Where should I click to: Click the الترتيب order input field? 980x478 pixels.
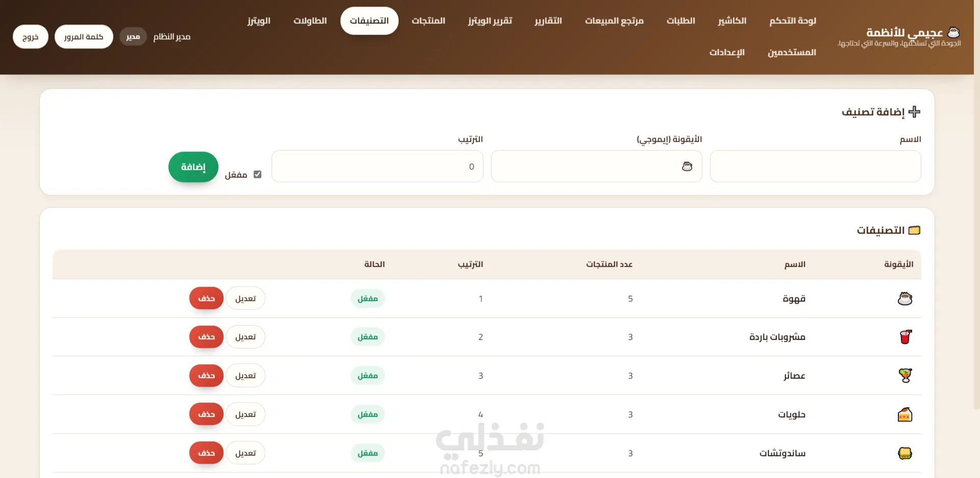[377, 166]
